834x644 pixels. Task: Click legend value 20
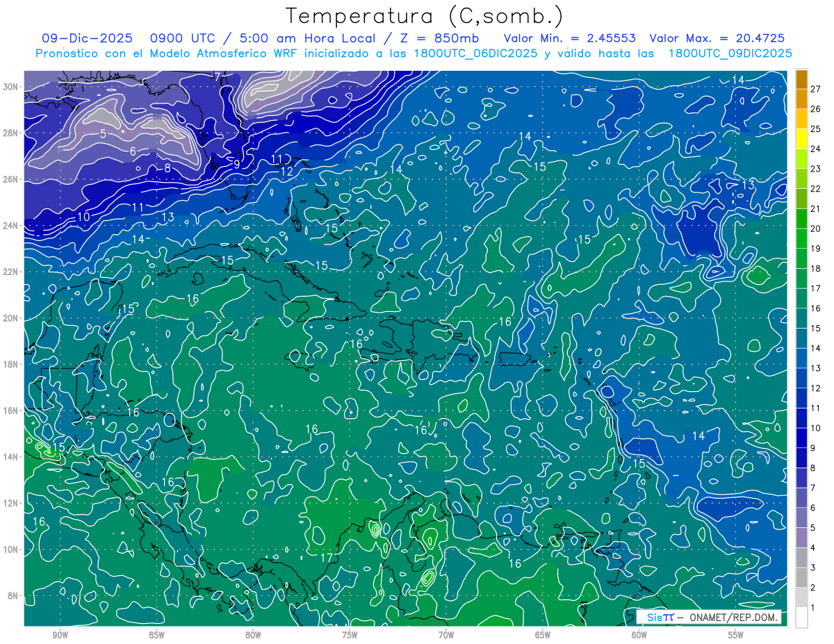(x=815, y=229)
